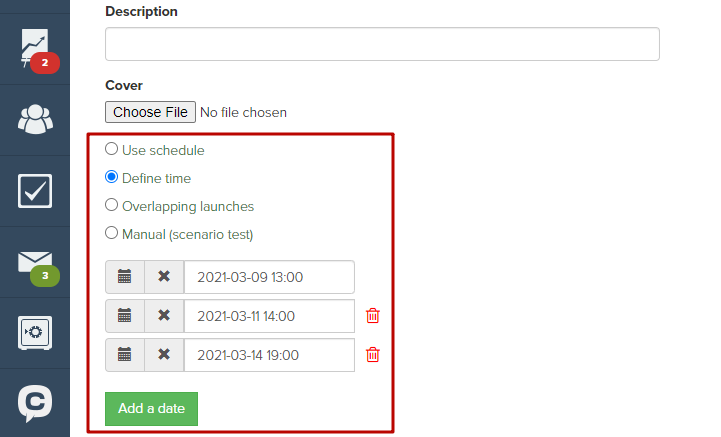Delete the 2021-03-11 14:00 date row
This screenshot has height=437, width=721.
[372, 316]
